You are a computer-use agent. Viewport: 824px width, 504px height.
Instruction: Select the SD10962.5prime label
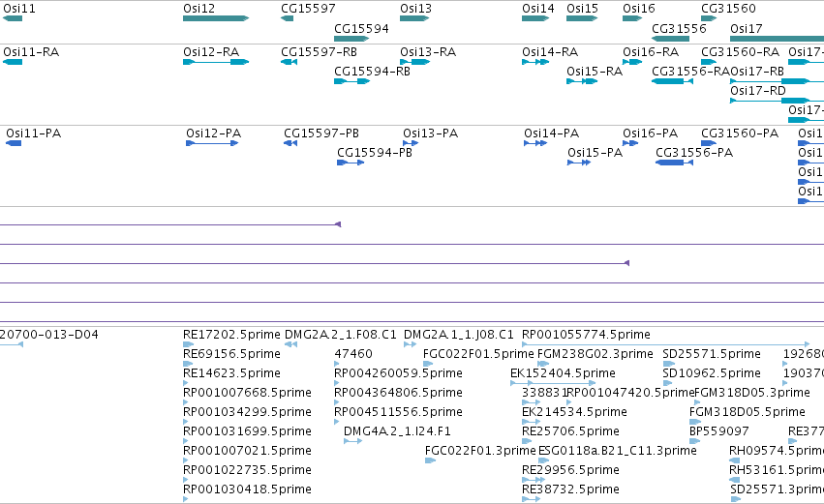pyautogui.click(x=712, y=373)
